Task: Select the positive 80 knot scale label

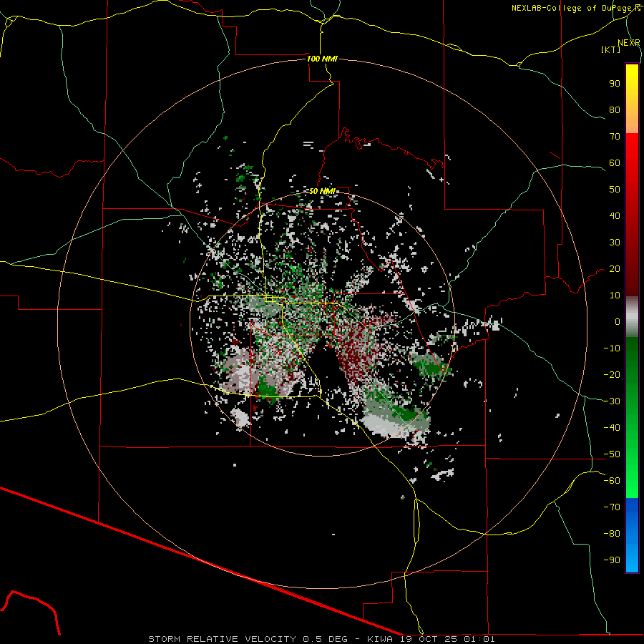Action: point(615,109)
